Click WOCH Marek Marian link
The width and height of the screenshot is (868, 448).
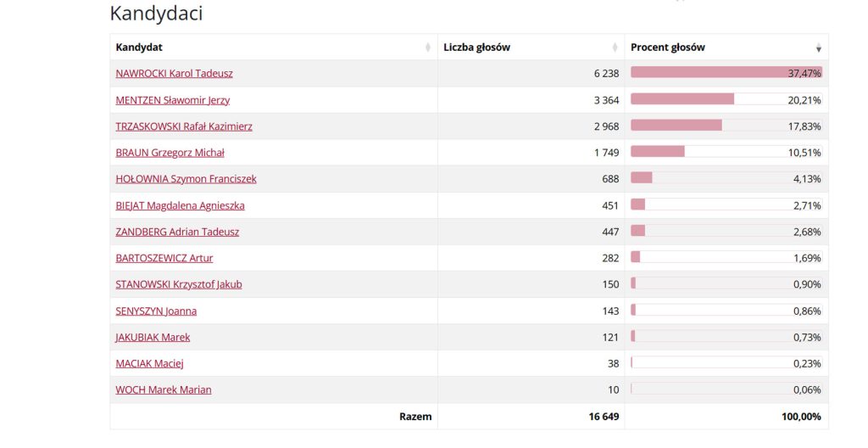163,389
